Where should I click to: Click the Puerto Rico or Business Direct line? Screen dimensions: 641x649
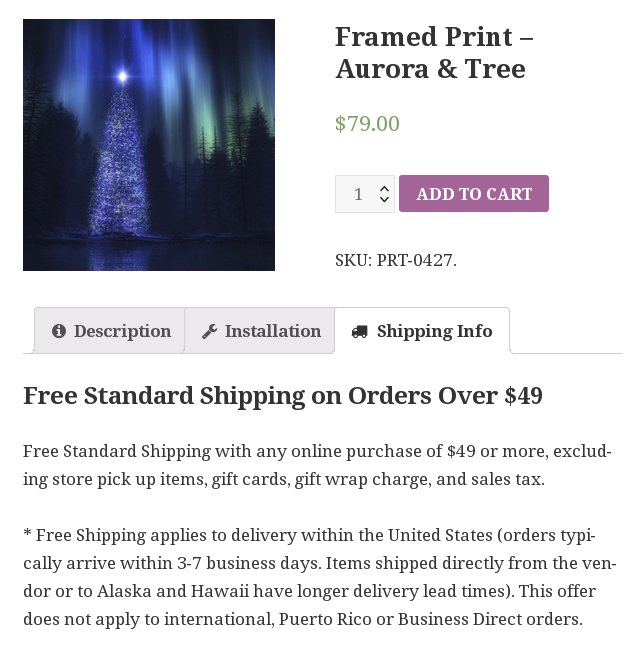431,619
